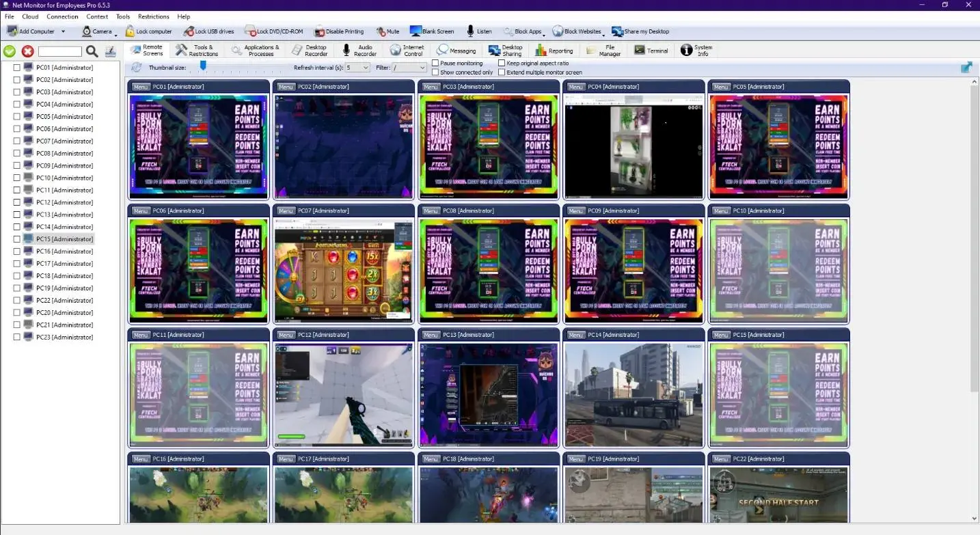Tick the PC18 [Administrator] checkbox
This screenshot has width=980, height=535.
(17, 276)
